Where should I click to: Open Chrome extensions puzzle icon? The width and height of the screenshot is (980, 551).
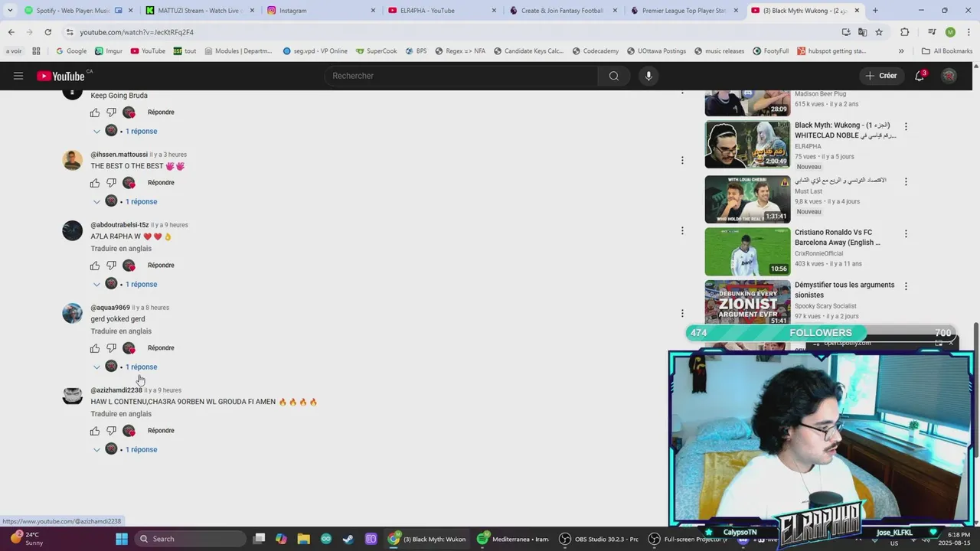click(905, 32)
